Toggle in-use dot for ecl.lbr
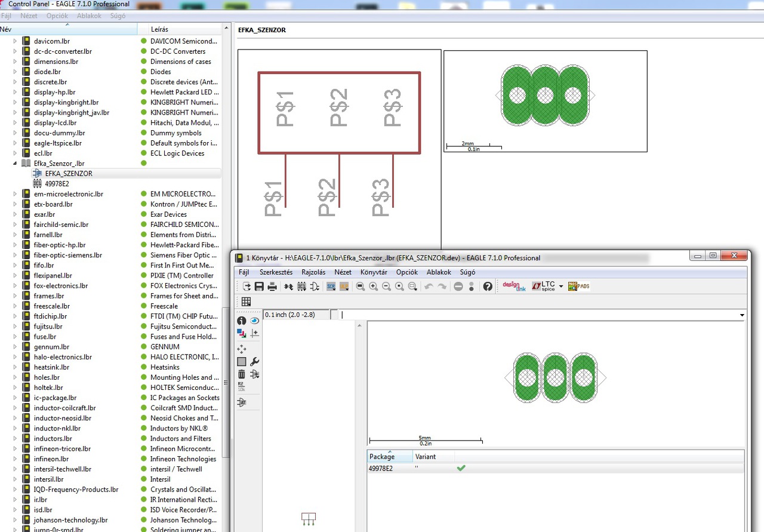764x532 pixels. (144, 153)
